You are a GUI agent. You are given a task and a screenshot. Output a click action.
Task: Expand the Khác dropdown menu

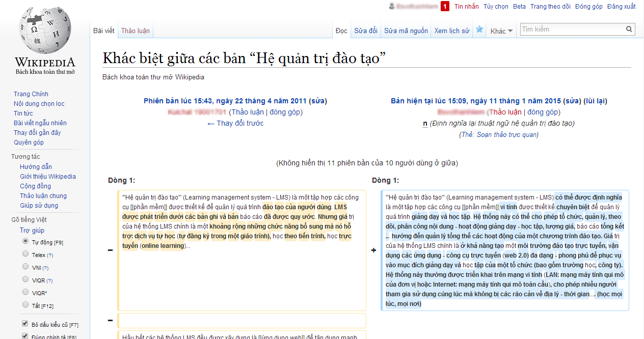click(501, 31)
